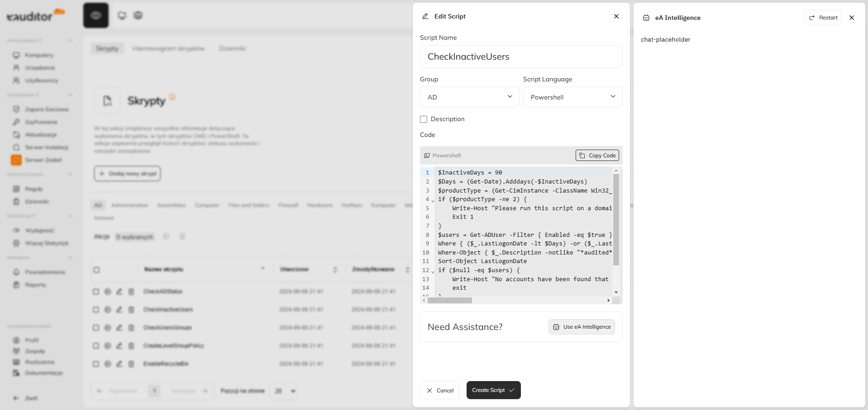
Task: Click the pencil edit icon for CheckADStatus row
Action: [x=119, y=292]
